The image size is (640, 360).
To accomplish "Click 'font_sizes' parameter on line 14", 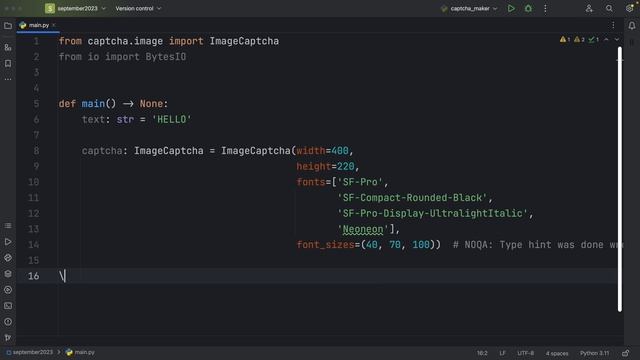I will [325, 245].
